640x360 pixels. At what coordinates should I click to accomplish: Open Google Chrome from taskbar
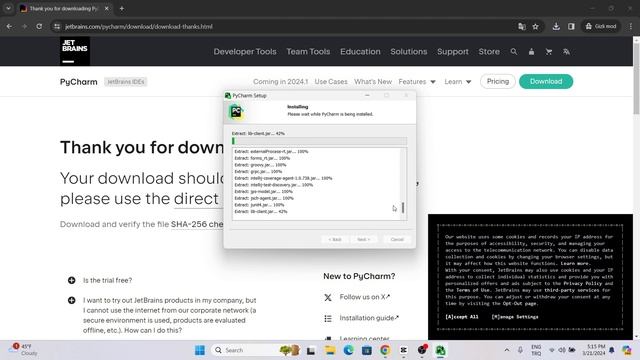point(385,350)
